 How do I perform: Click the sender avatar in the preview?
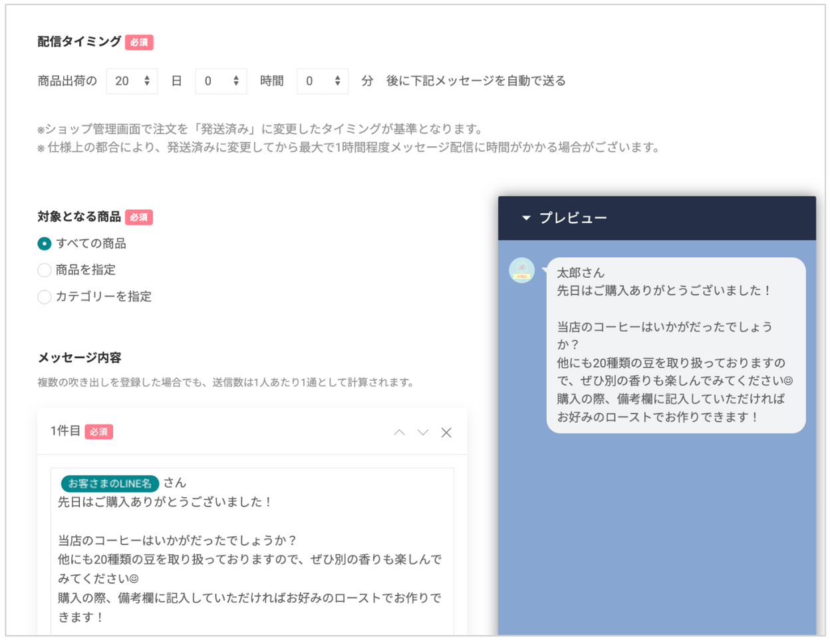pos(521,270)
